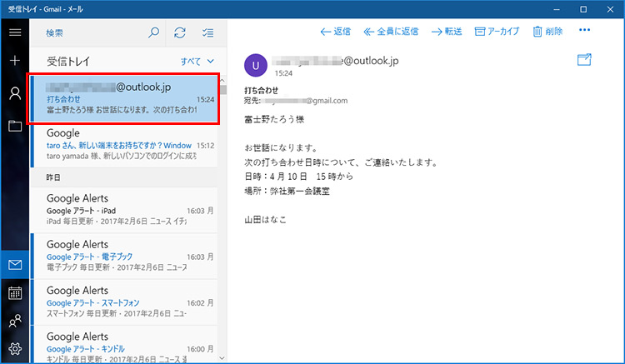Open the accounts person icon
The image size is (625, 364).
point(14,92)
